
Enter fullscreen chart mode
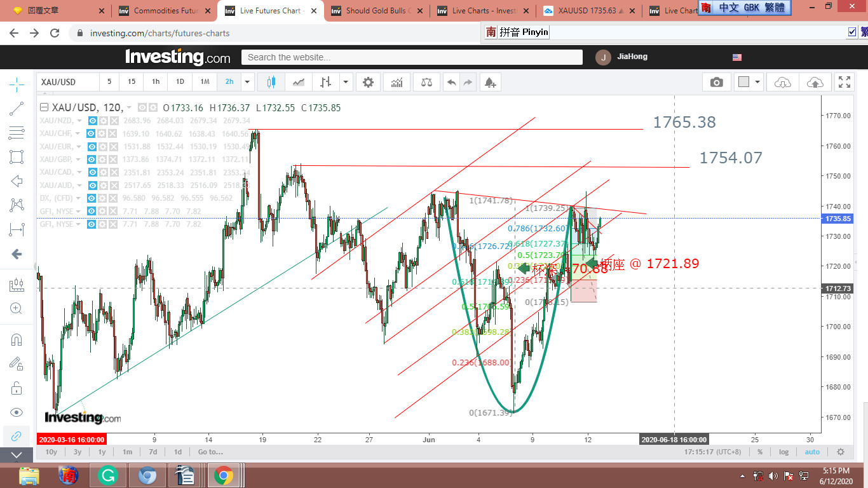844,82
